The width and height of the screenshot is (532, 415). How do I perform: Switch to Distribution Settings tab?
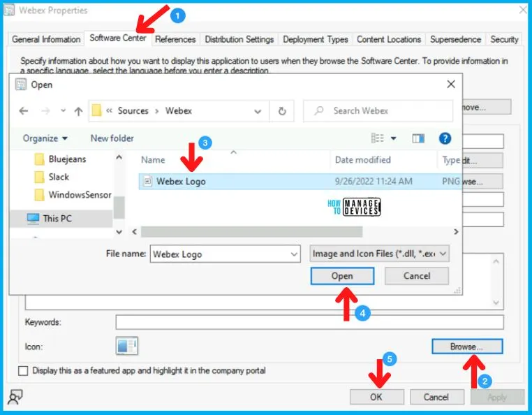[239, 39]
